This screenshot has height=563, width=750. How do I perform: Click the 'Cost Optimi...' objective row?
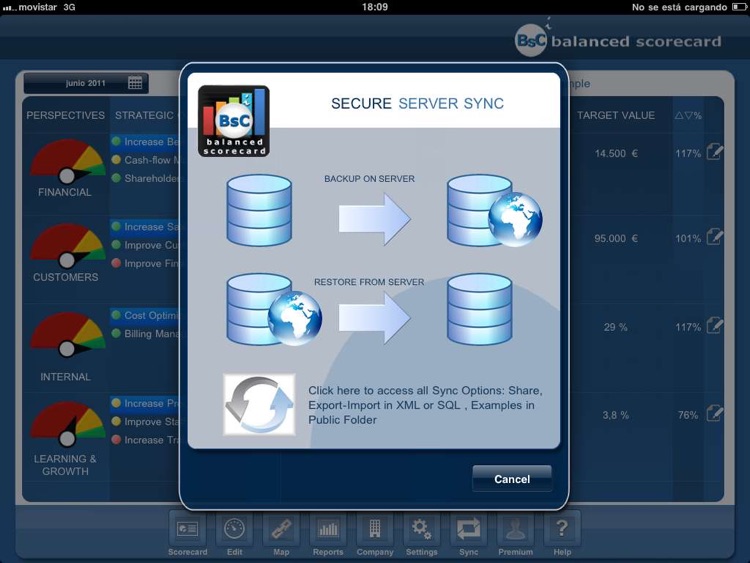point(145,315)
